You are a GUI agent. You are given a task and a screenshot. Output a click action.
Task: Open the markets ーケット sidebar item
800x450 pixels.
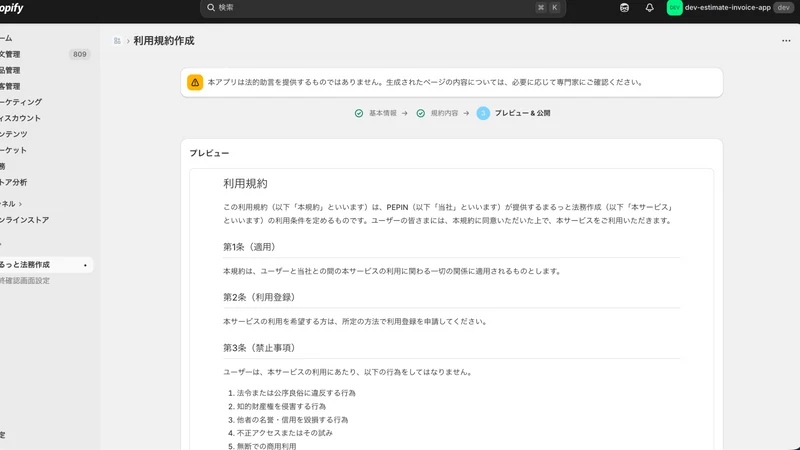(45, 150)
